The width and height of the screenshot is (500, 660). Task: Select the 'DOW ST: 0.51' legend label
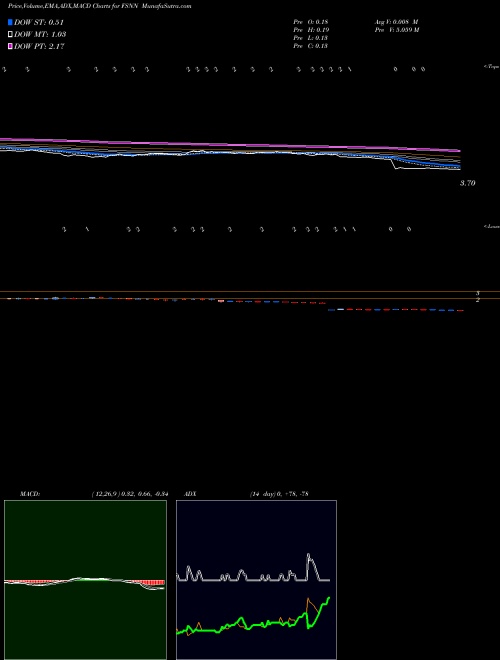tap(39, 22)
